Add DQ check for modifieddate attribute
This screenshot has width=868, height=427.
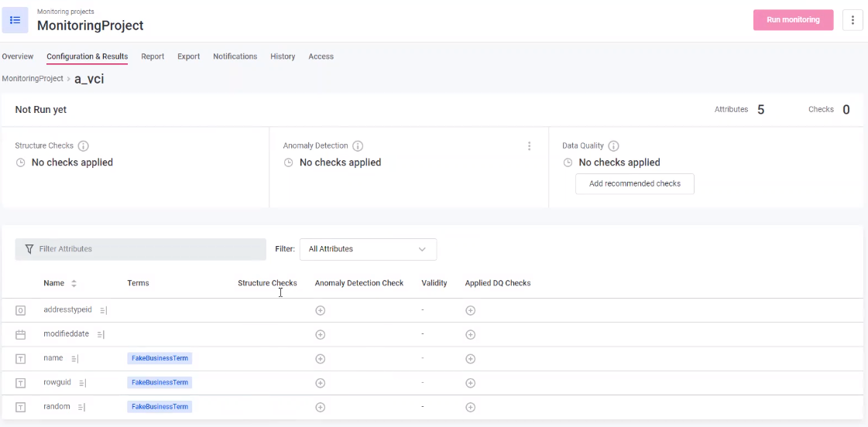click(x=470, y=335)
